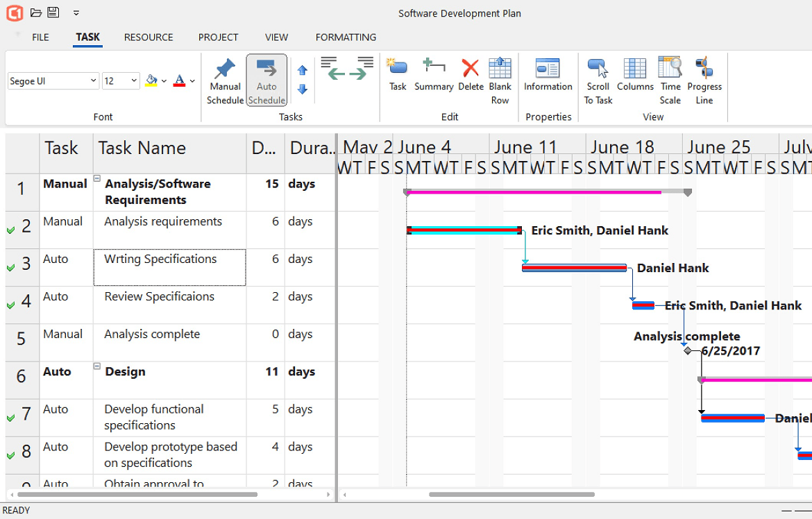Collapse the Design summary task
Screen dimensions: 812x519
tap(97, 366)
